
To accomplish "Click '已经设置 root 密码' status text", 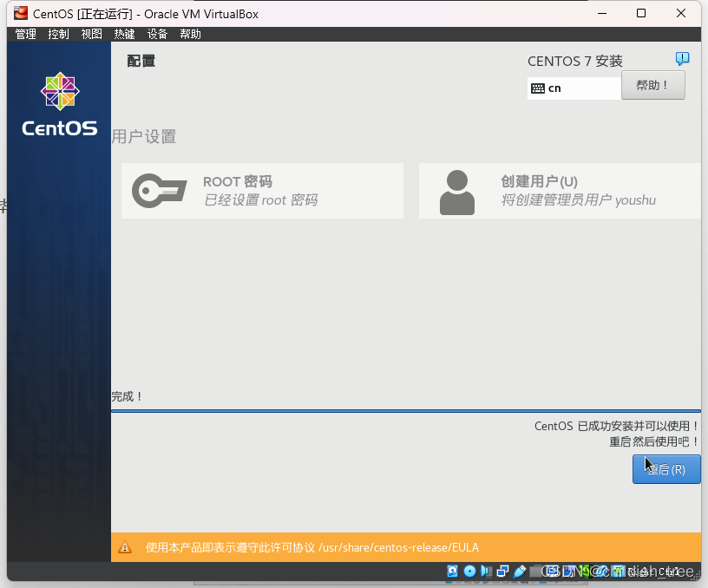I will (x=260, y=200).
